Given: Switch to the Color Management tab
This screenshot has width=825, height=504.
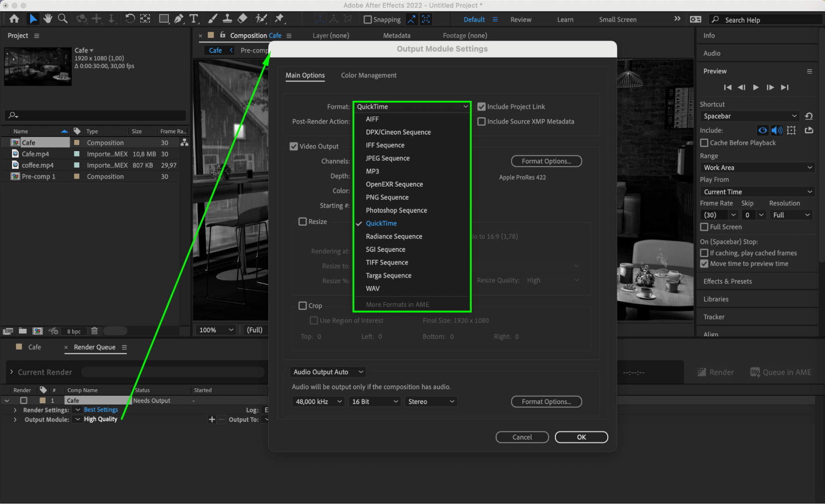Looking at the screenshot, I should coord(368,75).
